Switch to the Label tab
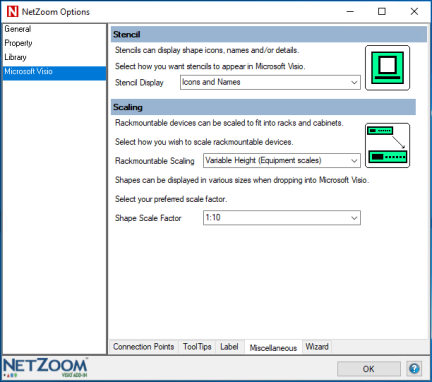 229,347
